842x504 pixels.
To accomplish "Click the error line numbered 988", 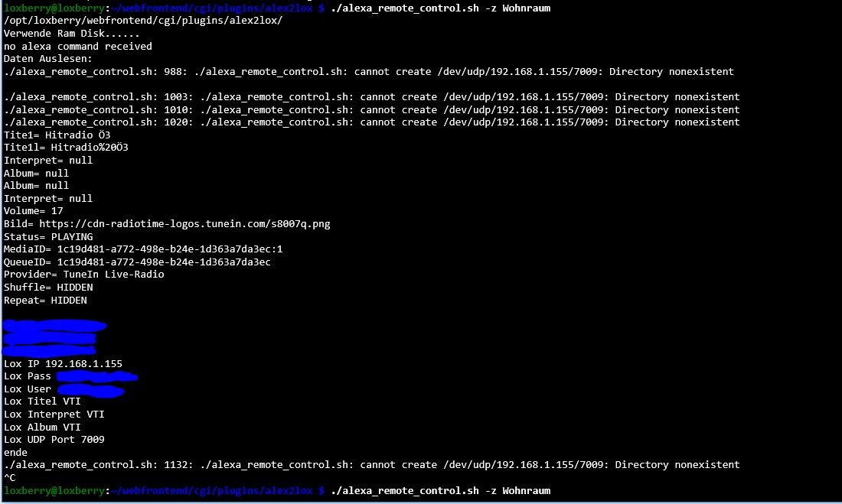I will pos(368,71).
